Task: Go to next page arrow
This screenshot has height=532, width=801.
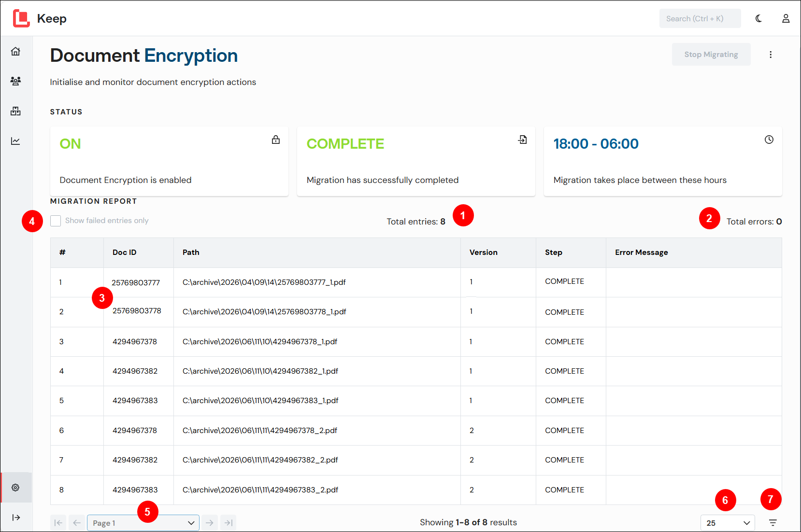Action: 210,523
